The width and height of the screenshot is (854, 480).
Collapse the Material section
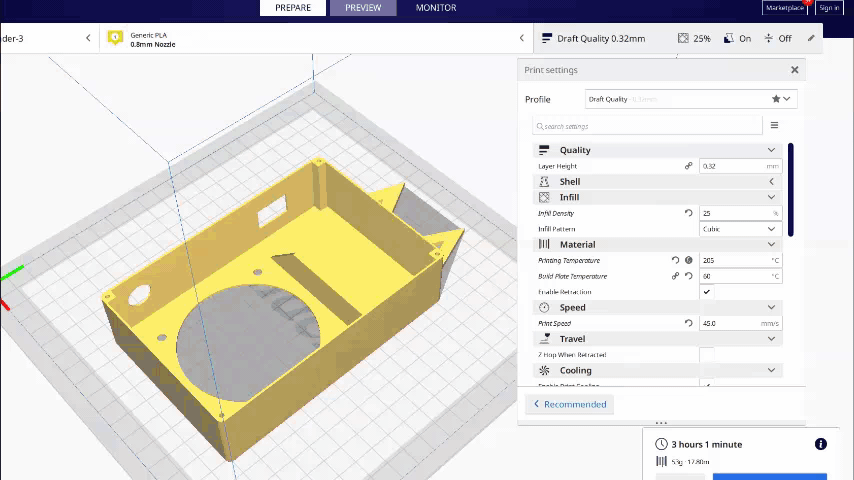(771, 244)
